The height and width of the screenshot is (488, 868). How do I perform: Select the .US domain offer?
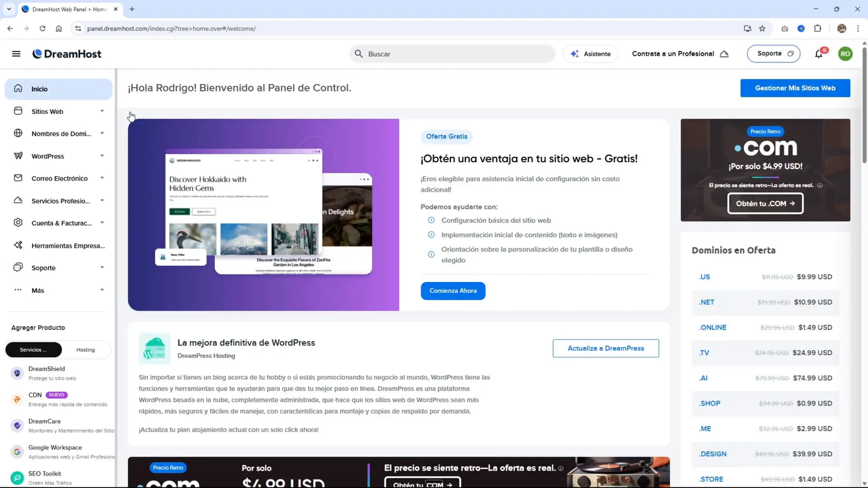click(765, 277)
